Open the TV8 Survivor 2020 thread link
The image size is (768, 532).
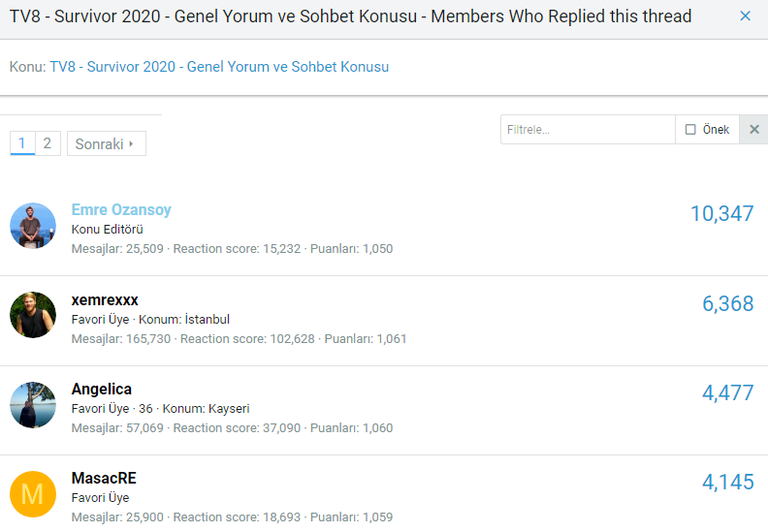click(x=219, y=67)
